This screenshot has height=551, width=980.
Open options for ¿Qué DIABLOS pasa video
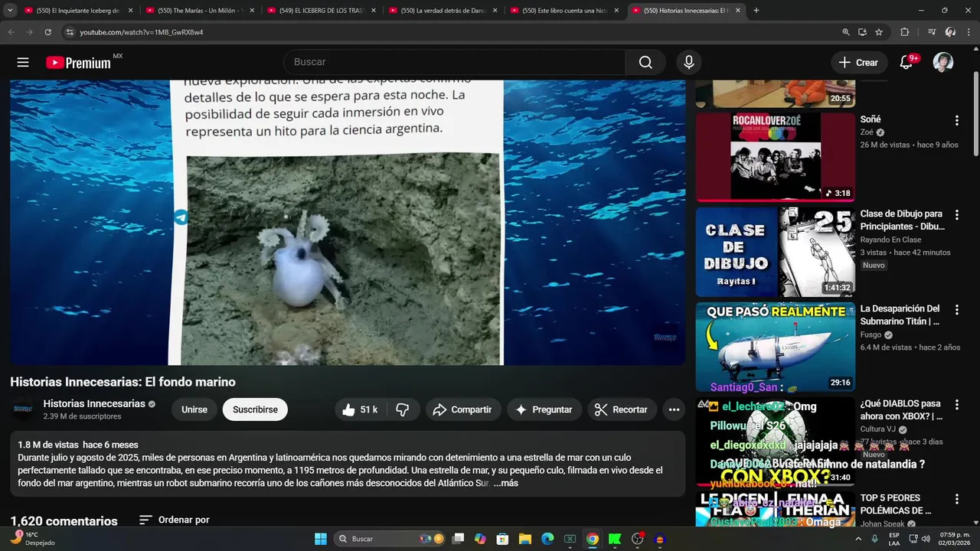tap(956, 405)
